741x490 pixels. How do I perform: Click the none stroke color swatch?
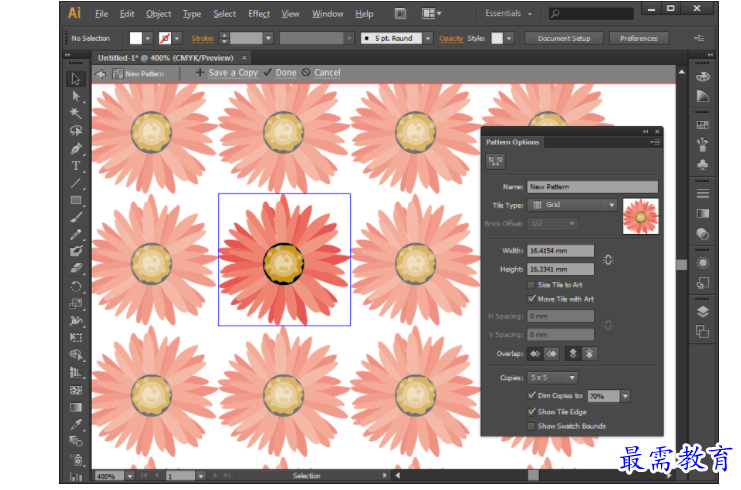tap(165, 38)
